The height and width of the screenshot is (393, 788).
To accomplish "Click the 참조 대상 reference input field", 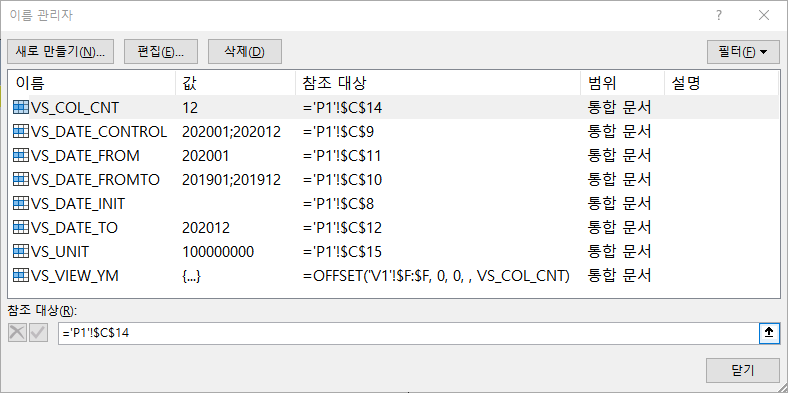I will click(x=408, y=333).
